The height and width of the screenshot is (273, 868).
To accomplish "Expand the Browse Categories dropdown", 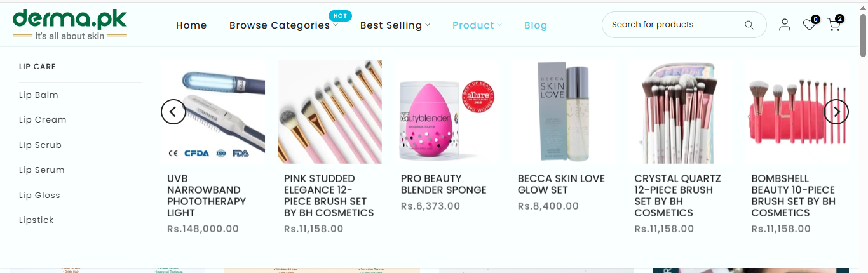I will [x=283, y=25].
